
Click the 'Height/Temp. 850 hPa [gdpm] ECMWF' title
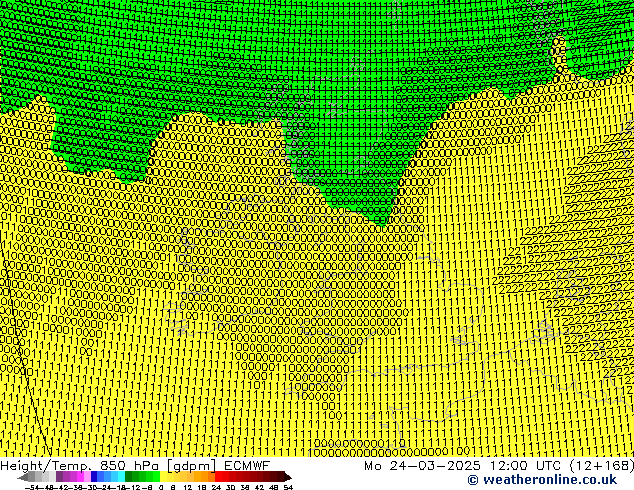(x=135, y=466)
